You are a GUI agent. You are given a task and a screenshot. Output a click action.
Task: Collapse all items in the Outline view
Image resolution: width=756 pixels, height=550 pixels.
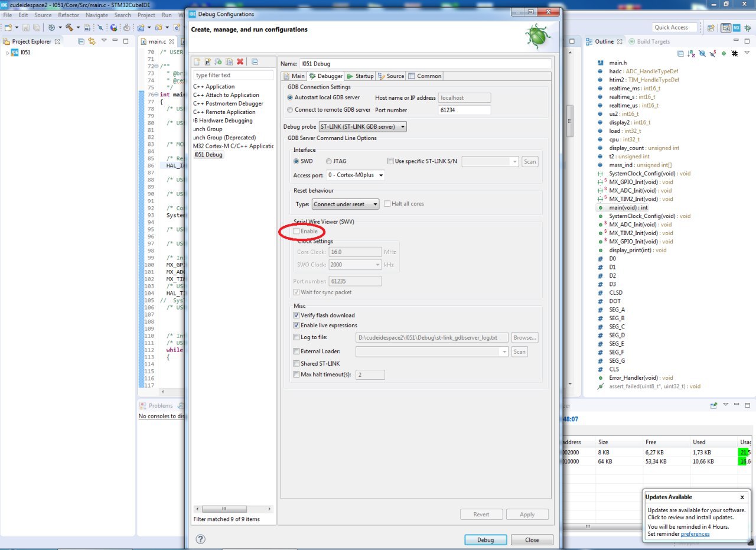point(680,53)
